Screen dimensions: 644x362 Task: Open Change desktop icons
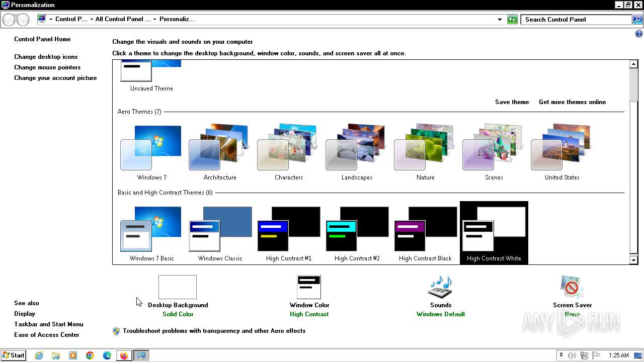(x=46, y=57)
